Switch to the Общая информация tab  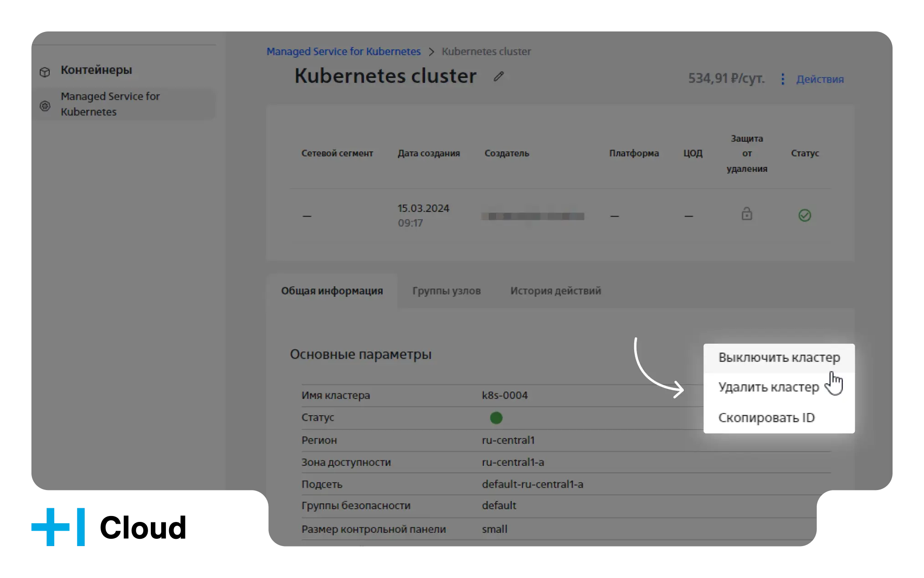[x=332, y=291]
